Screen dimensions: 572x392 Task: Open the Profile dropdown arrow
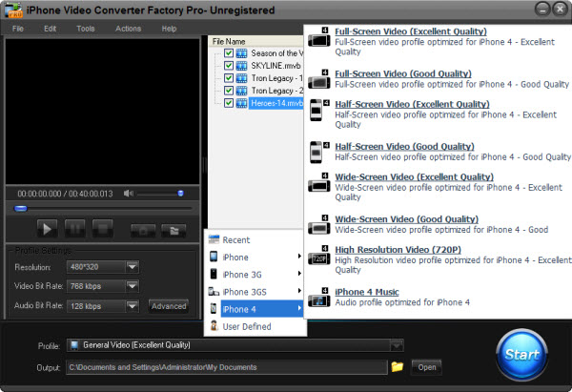coord(397,345)
